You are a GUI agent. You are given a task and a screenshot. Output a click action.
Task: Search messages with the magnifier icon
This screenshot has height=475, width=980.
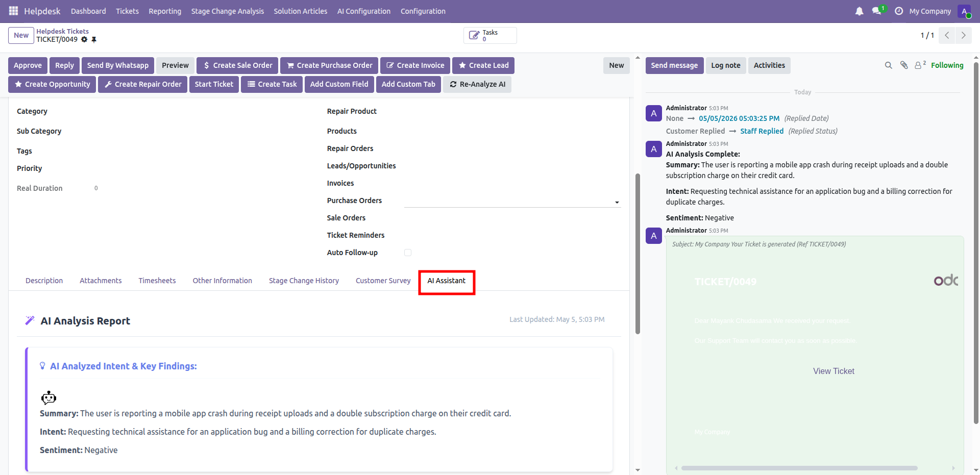pos(889,65)
